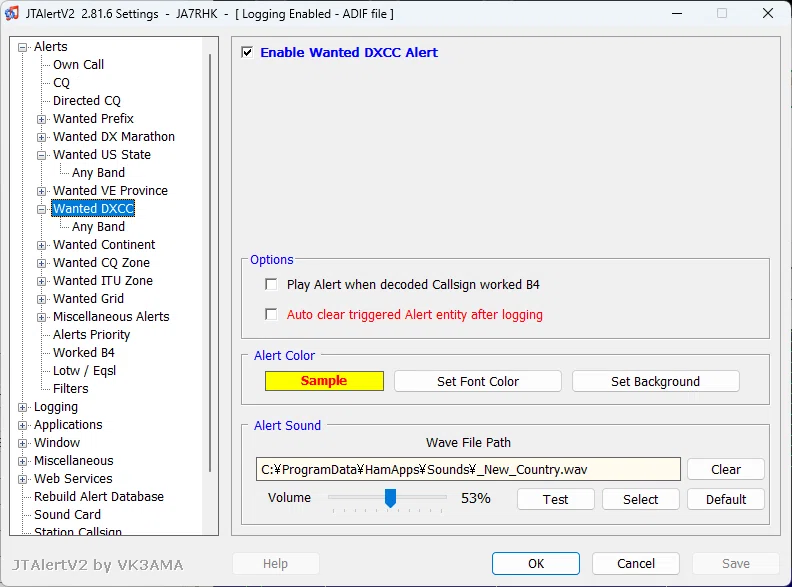792x587 pixels.
Task: Collapse the Alerts tree node
Action: coord(22,47)
